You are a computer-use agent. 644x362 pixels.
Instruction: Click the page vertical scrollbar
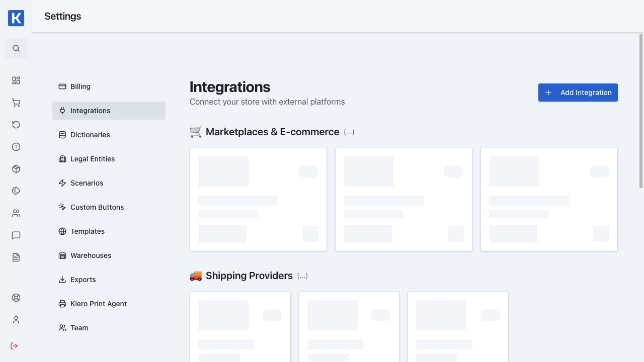(x=641, y=111)
